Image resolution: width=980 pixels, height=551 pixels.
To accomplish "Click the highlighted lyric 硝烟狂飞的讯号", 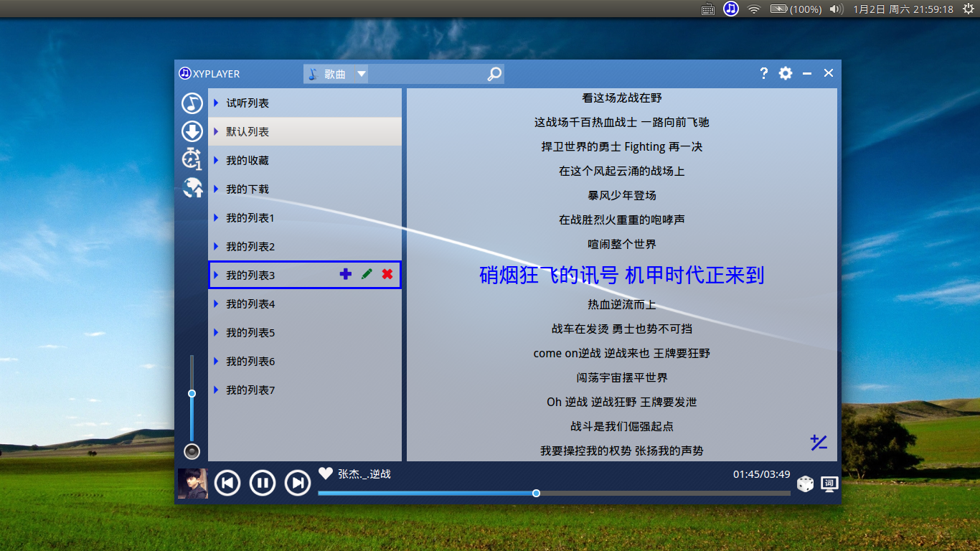I will coord(547,275).
